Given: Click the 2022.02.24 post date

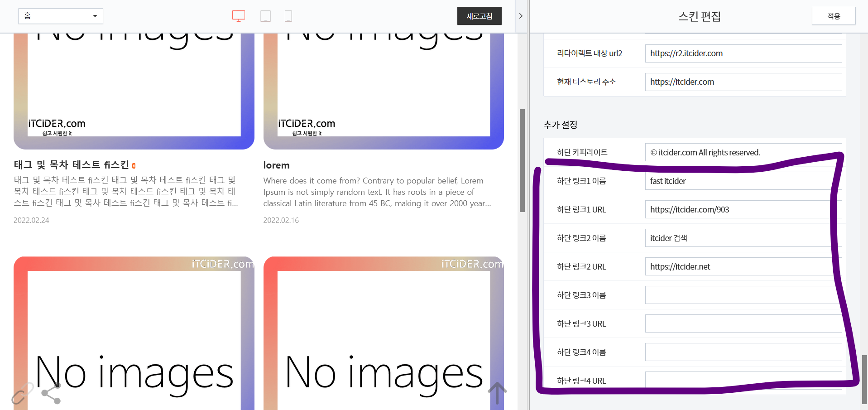Looking at the screenshot, I should coord(31,220).
